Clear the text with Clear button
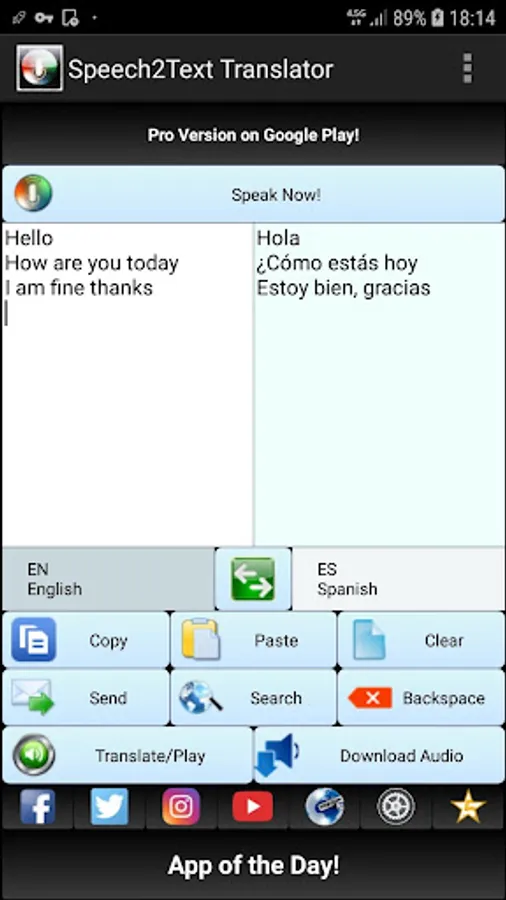Screen dimensions: 506x900 [421, 640]
